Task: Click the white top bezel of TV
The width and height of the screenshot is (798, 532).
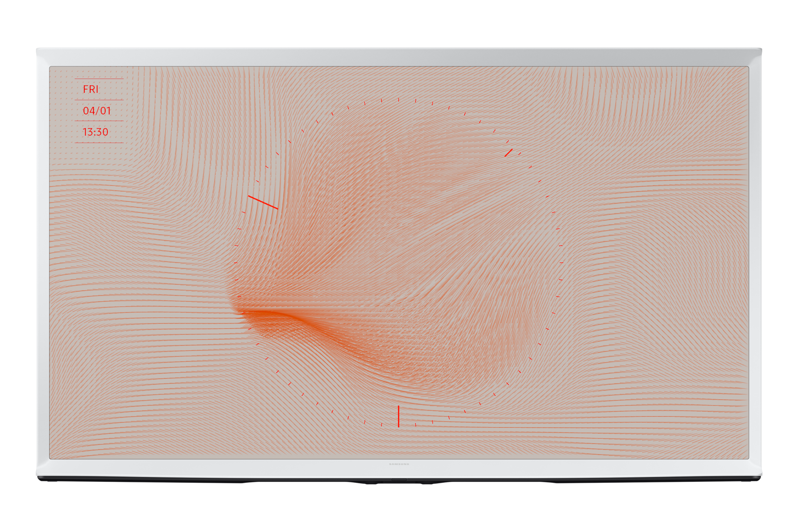Action: (x=399, y=57)
